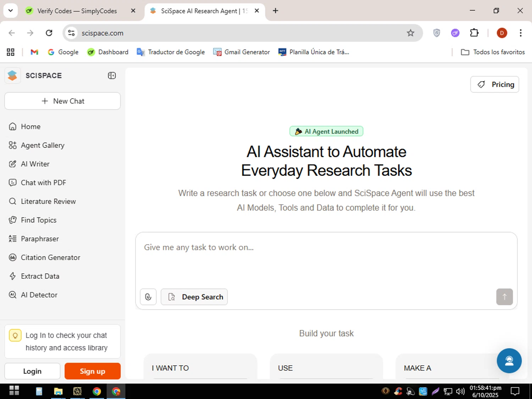Screen dimensions: 532x399
Task: Submit task with the arrow send button
Action: [x=504, y=297]
